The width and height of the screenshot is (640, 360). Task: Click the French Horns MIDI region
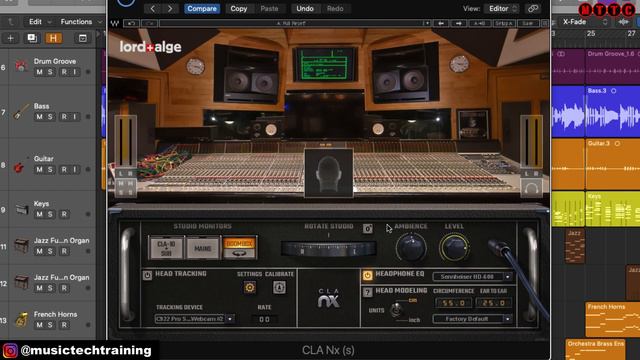(x=613, y=320)
